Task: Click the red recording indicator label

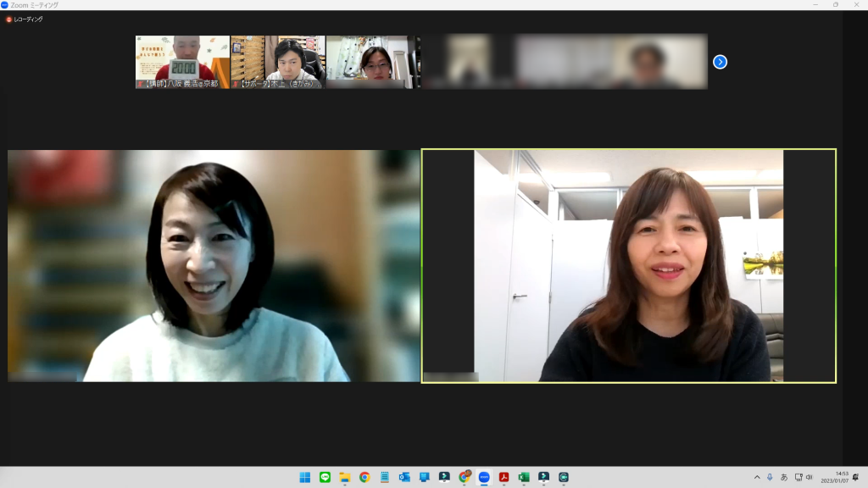Action: coord(24,19)
